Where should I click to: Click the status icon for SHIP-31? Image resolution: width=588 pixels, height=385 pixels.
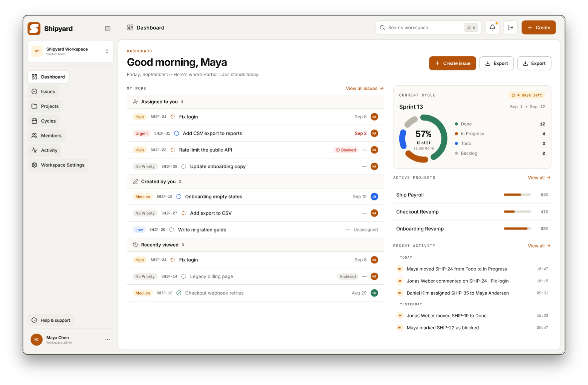(176, 133)
